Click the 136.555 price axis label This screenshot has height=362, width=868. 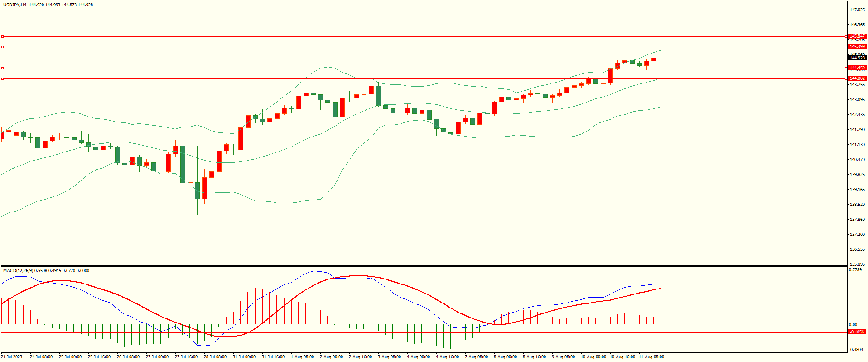[x=858, y=249]
